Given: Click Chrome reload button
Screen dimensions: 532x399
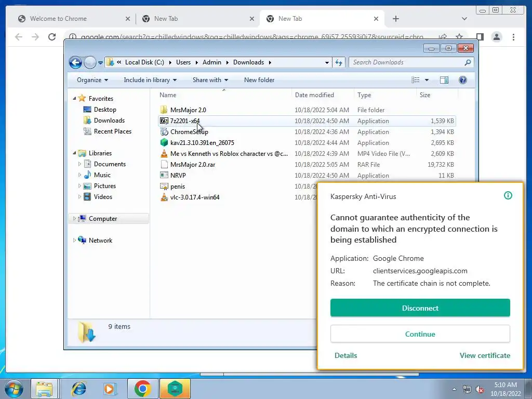Looking at the screenshot, I should 52,37.
